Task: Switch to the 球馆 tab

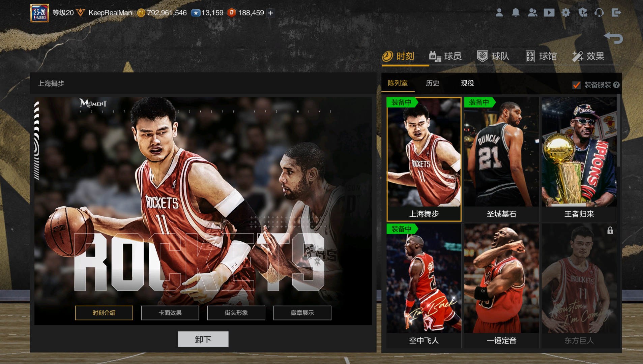Action: pos(541,56)
